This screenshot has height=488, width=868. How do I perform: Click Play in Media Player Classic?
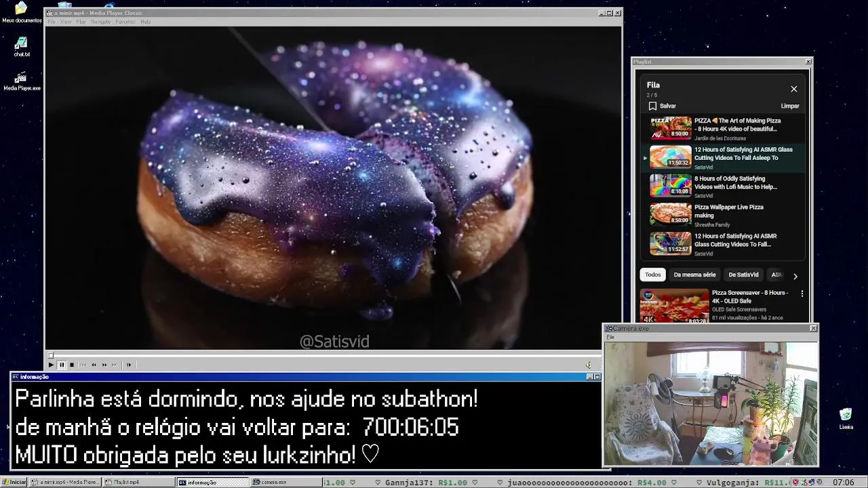[x=51, y=365]
